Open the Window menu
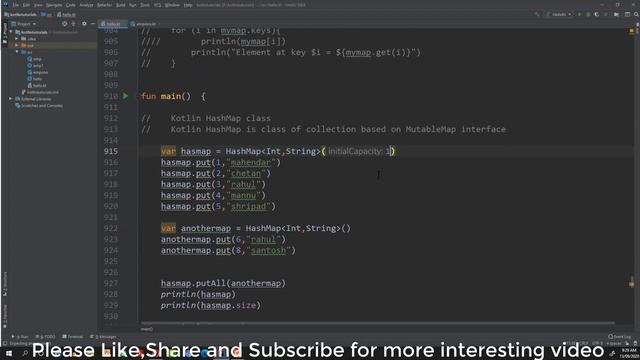 [x=172, y=5]
